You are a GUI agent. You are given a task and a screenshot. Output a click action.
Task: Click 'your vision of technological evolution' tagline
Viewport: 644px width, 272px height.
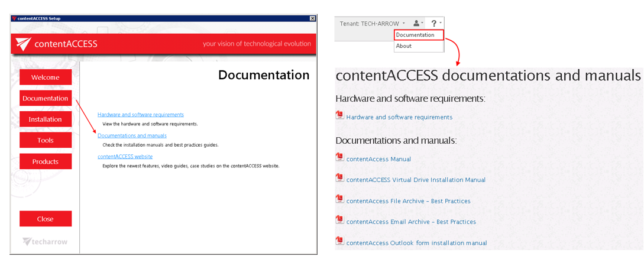pos(257,44)
